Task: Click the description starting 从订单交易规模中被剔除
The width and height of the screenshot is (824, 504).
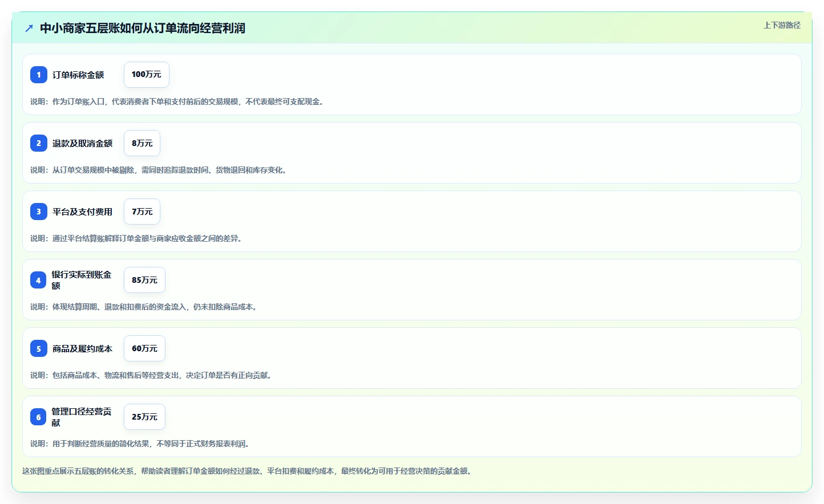Action: (x=159, y=170)
